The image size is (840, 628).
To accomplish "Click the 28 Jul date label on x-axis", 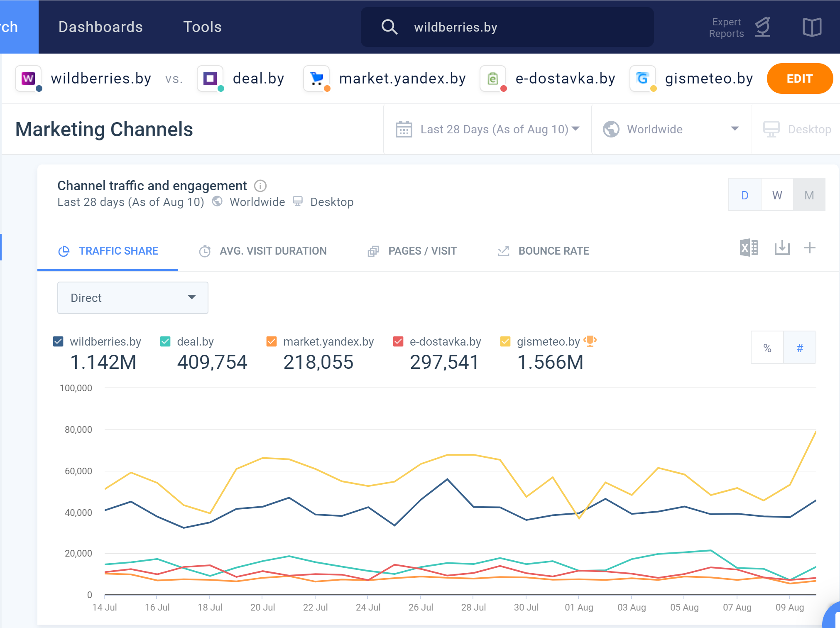I will (473, 607).
